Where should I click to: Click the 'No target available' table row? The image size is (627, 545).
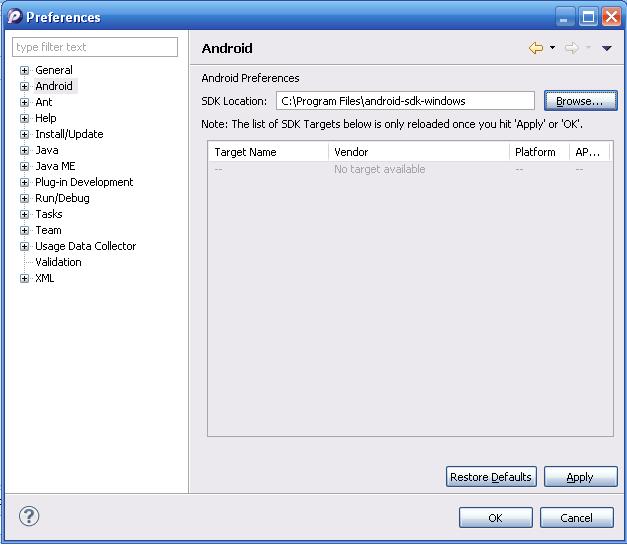pos(410,170)
